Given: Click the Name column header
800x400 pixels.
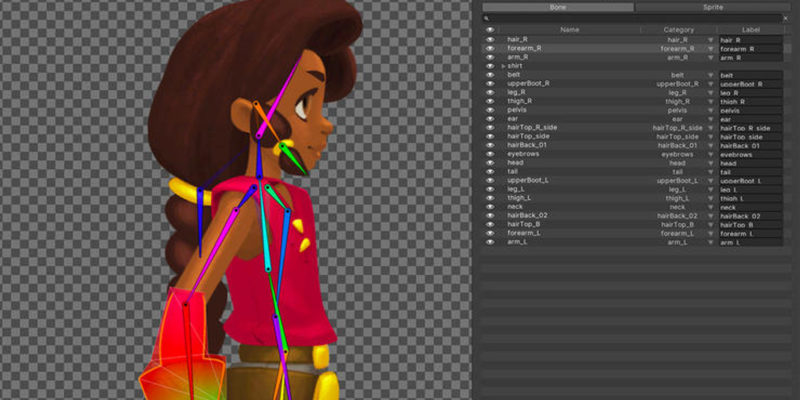Looking at the screenshot, I should tap(569, 30).
